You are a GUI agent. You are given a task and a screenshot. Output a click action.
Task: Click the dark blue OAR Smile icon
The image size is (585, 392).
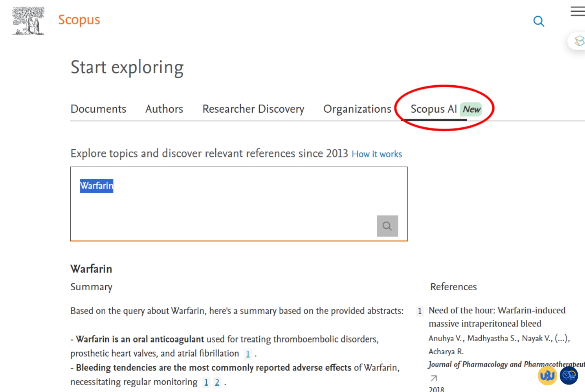[x=569, y=376]
